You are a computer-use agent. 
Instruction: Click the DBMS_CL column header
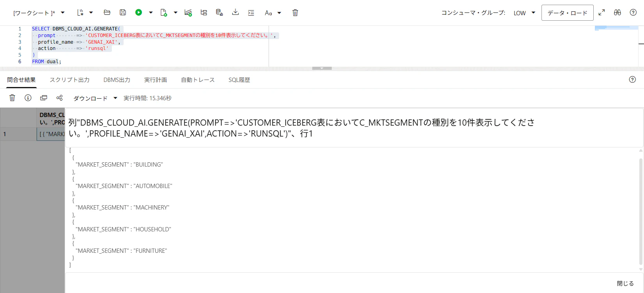[x=51, y=118]
